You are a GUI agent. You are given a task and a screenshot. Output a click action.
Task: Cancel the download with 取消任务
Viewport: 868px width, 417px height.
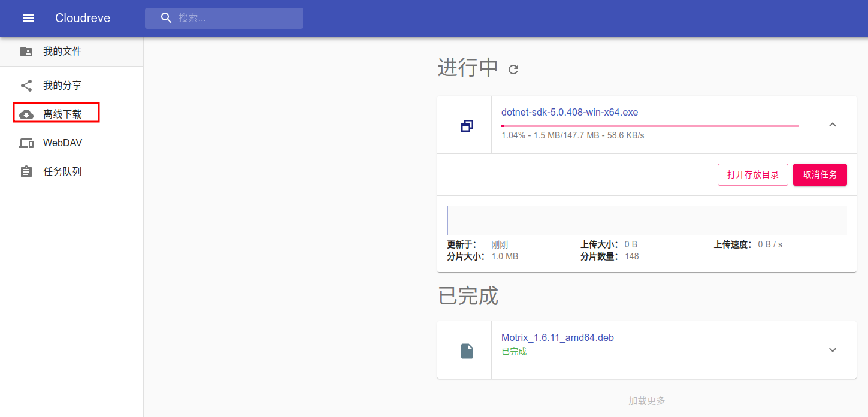819,175
